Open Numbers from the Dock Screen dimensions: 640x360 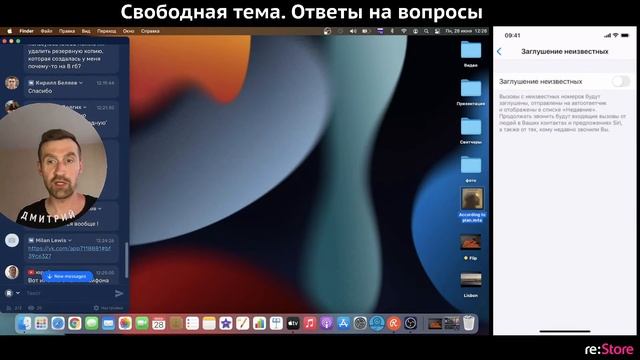[x=259, y=323]
